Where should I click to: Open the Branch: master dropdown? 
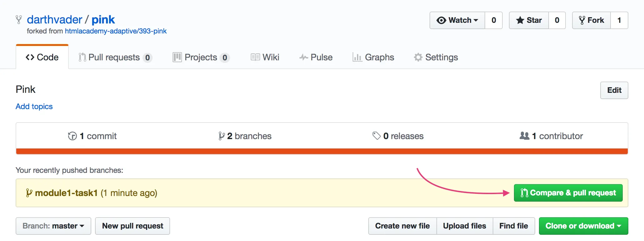tap(53, 226)
